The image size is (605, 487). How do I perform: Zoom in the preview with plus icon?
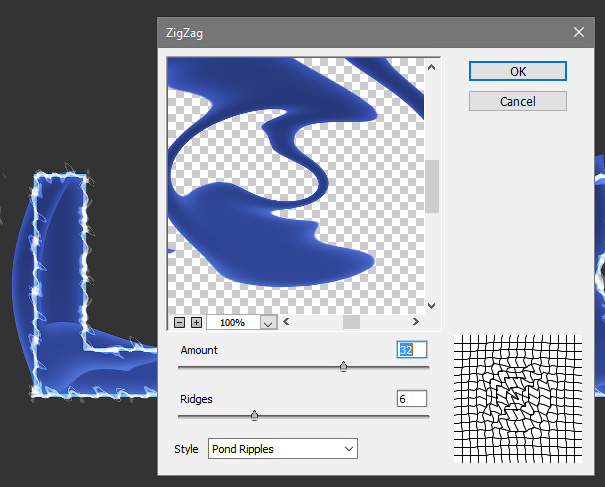point(196,322)
